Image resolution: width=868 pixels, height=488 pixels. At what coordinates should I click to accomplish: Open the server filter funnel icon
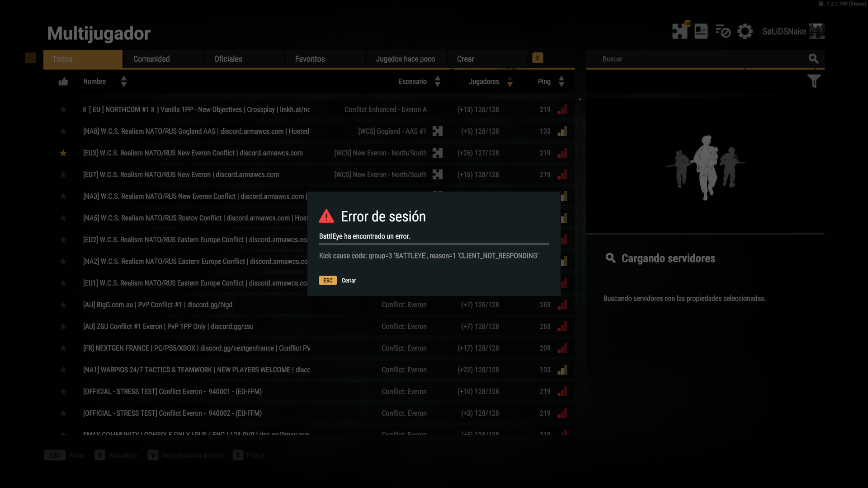click(814, 81)
